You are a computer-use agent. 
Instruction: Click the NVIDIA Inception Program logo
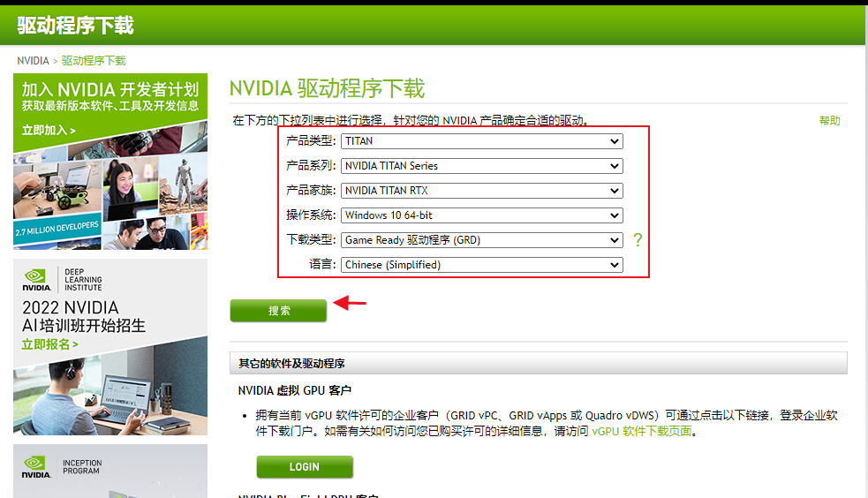(62, 467)
